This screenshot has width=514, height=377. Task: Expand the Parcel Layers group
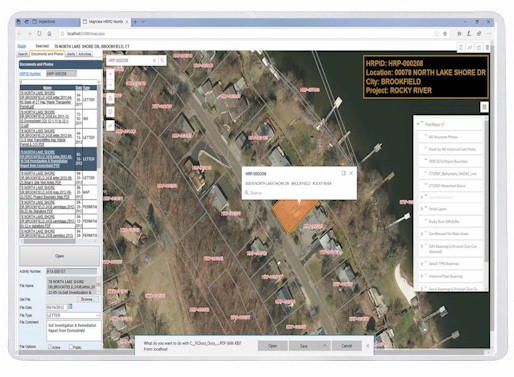(421, 209)
